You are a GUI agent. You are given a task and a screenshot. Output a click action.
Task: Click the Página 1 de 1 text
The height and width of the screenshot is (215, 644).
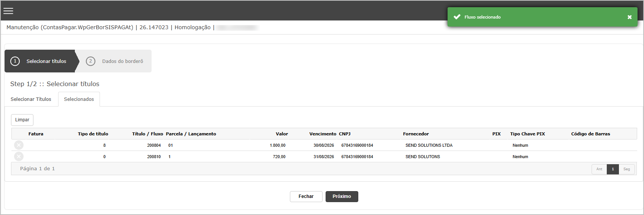(x=38, y=169)
